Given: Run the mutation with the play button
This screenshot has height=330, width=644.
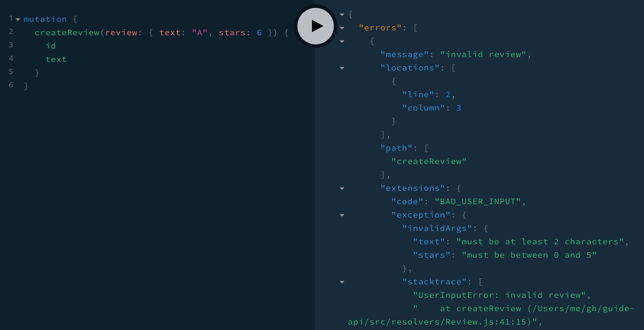Looking at the screenshot, I should click(315, 26).
